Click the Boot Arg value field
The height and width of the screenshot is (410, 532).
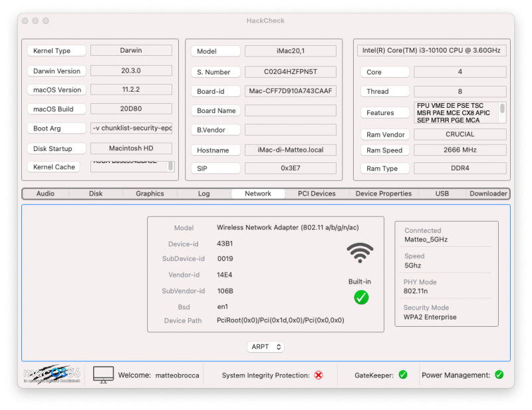click(x=131, y=128)
